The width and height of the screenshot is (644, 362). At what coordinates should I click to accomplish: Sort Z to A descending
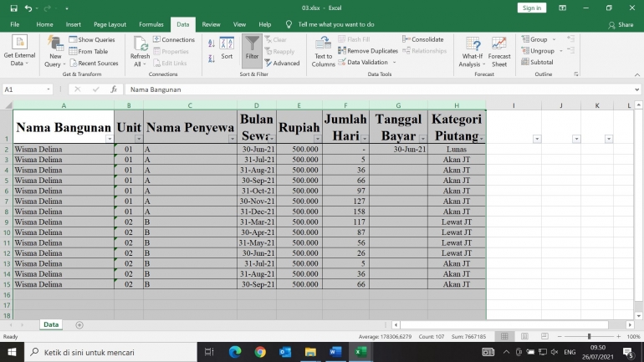point(212,59)
